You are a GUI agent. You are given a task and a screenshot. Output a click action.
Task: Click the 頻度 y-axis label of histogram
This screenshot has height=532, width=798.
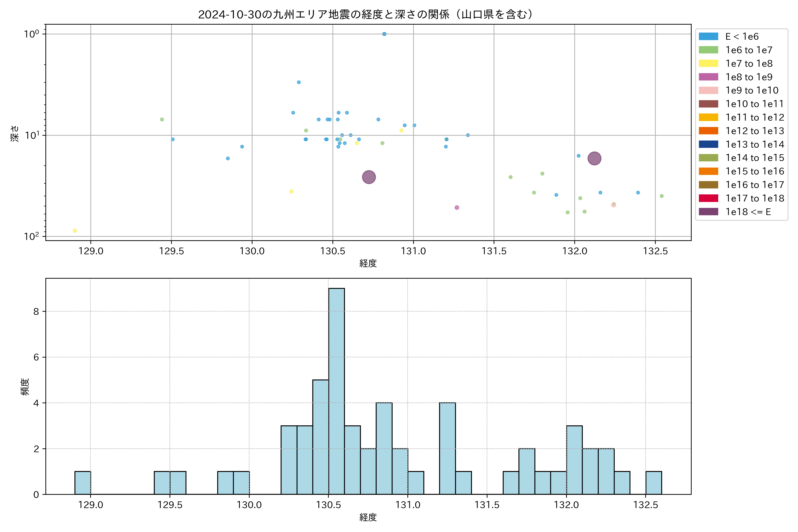[x=25, y=387]
